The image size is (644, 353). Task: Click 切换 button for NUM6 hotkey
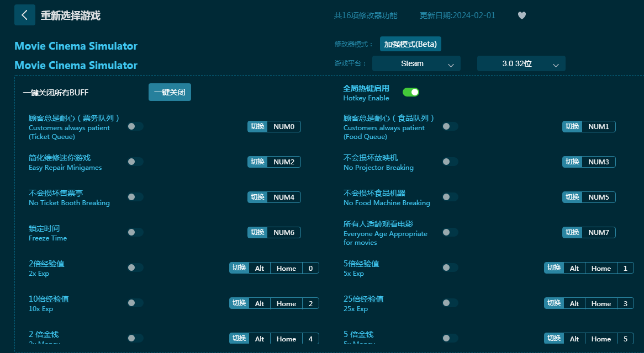257,232
